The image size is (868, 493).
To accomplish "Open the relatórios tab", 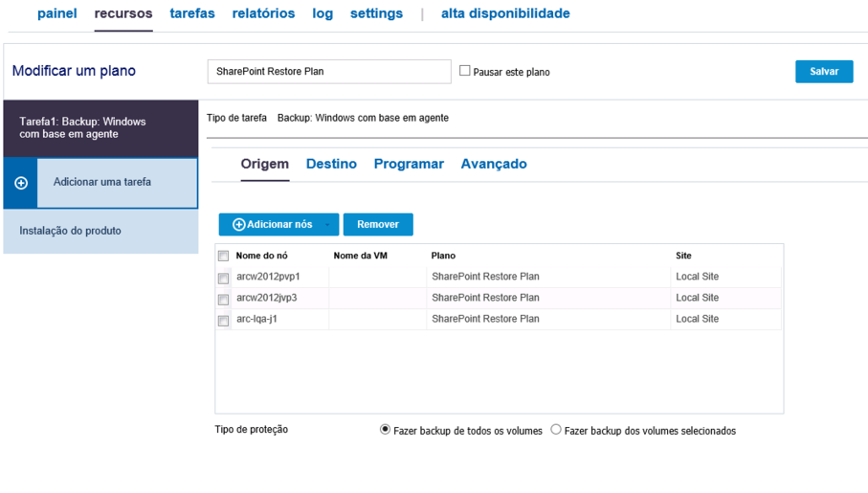I will pyautogui.click(x=263, y=13).
